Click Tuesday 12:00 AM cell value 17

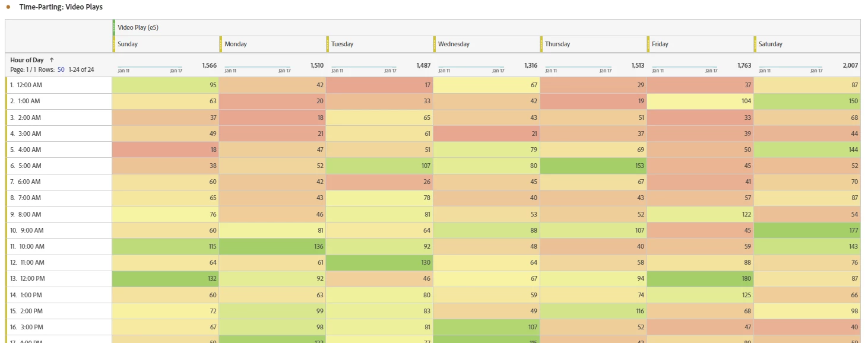coord(379,85)
